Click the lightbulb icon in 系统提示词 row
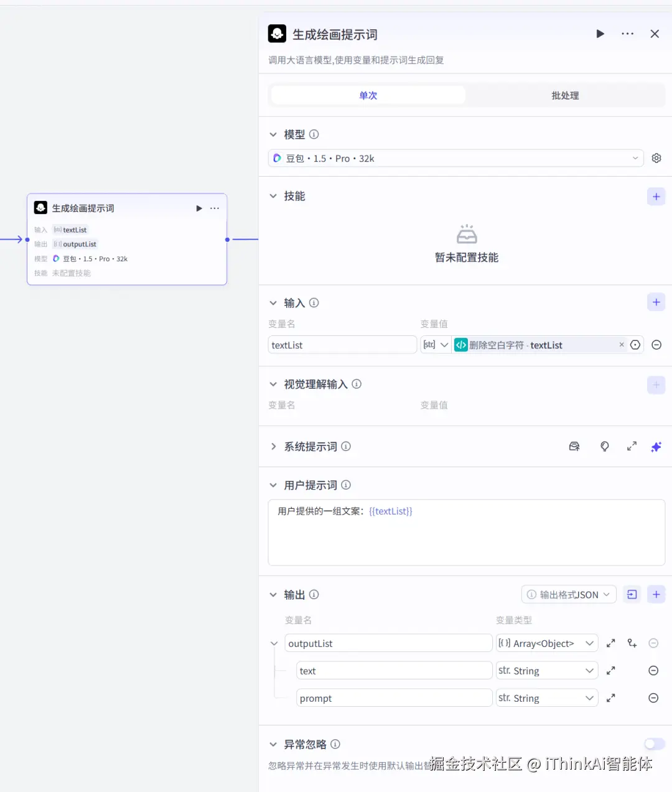 tap(604, 447)
